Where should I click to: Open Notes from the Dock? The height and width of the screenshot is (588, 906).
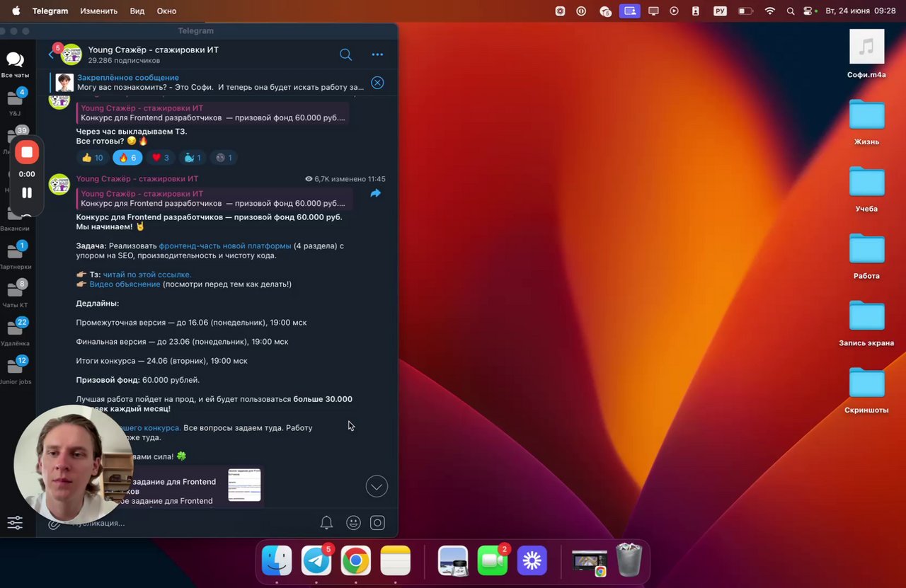[x=396, y=561]
